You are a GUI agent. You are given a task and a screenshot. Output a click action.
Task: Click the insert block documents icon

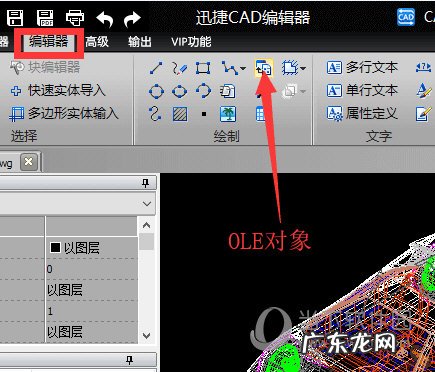pyautogui.click(x=228, y=91)
